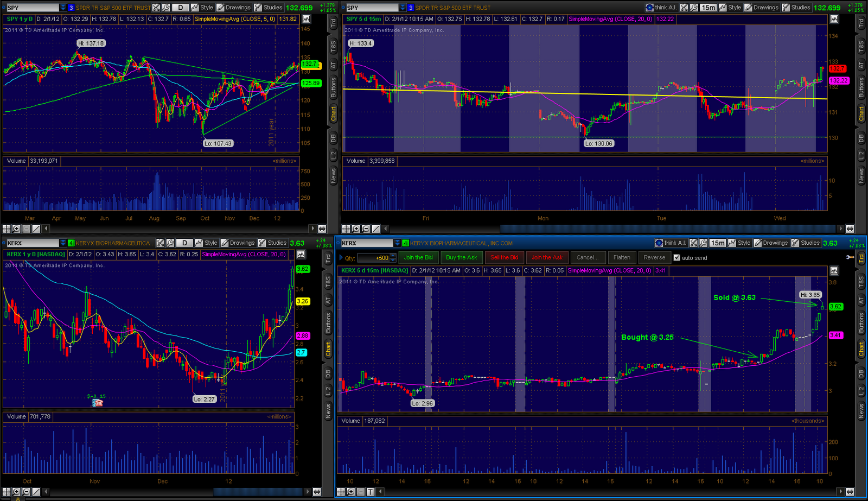Toggle the auto send checkbox in the KERX order panel
The image size is (868, 501).
(675, 257)
